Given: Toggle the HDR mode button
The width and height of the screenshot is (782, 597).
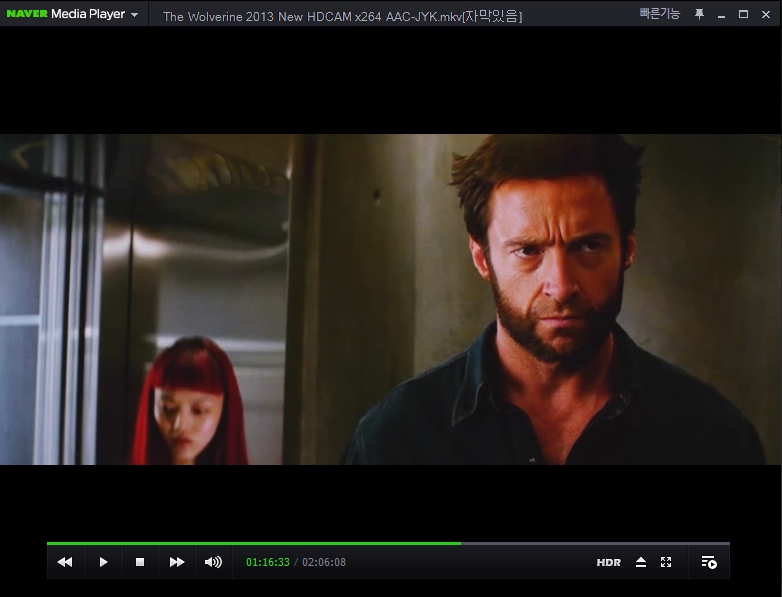Looking at the screenshot, I should click(608, 563).
